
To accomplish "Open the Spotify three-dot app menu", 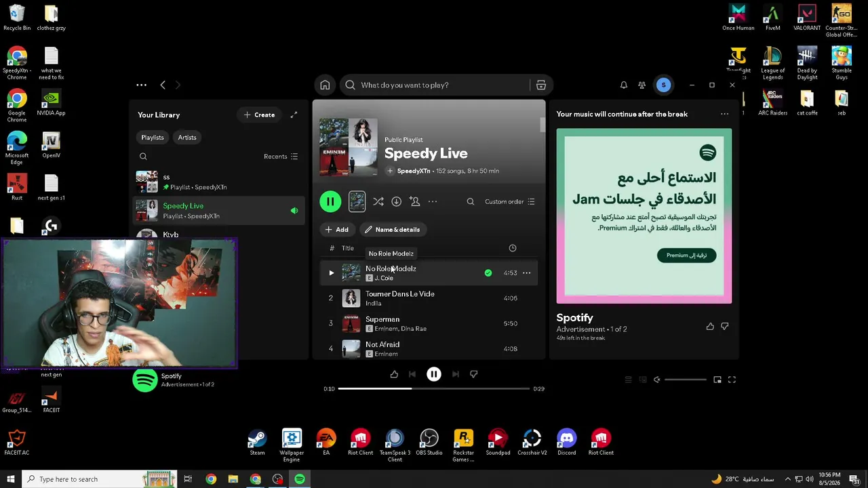I will coord(141,85).
